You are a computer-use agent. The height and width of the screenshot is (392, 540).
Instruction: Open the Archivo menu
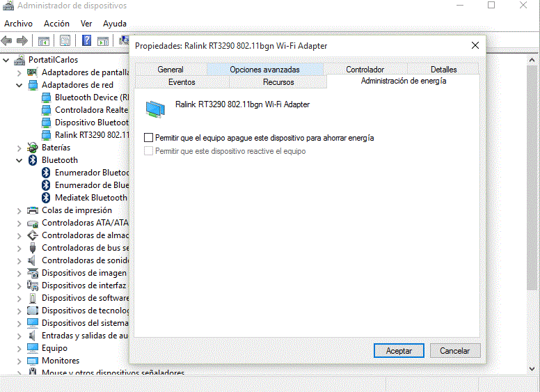(18, 24)
